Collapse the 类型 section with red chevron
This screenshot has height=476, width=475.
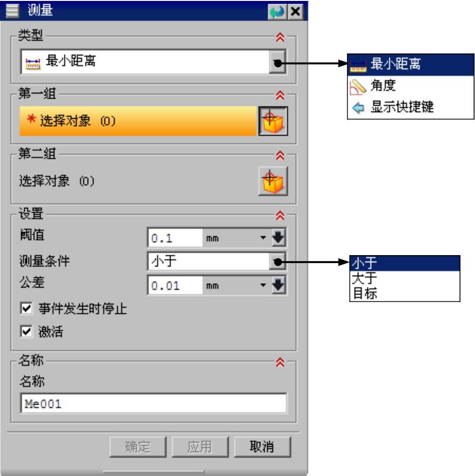(x=280, y=38)
